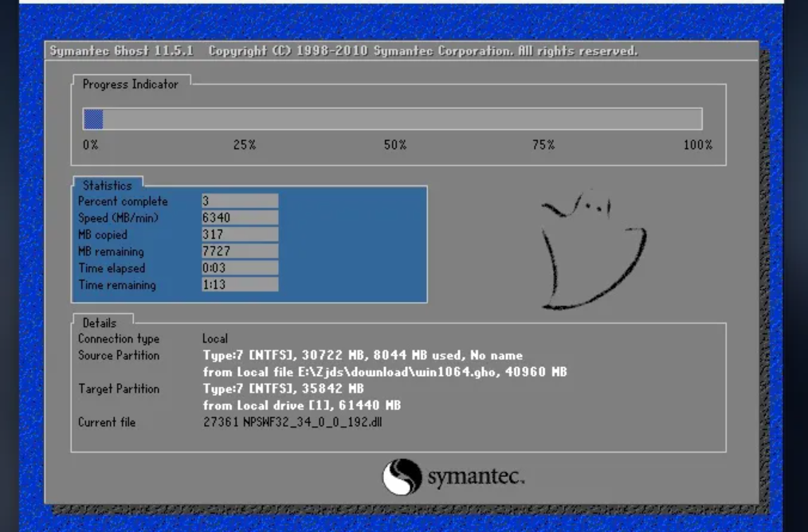Click the Statistics panel heading
Image resolution: width=808 pixels, height=532 pixels.
108,186
